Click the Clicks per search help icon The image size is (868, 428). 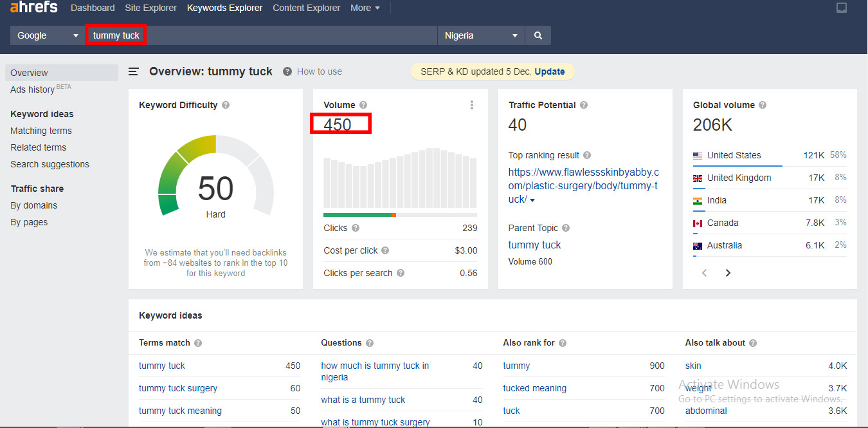(401, 273)
